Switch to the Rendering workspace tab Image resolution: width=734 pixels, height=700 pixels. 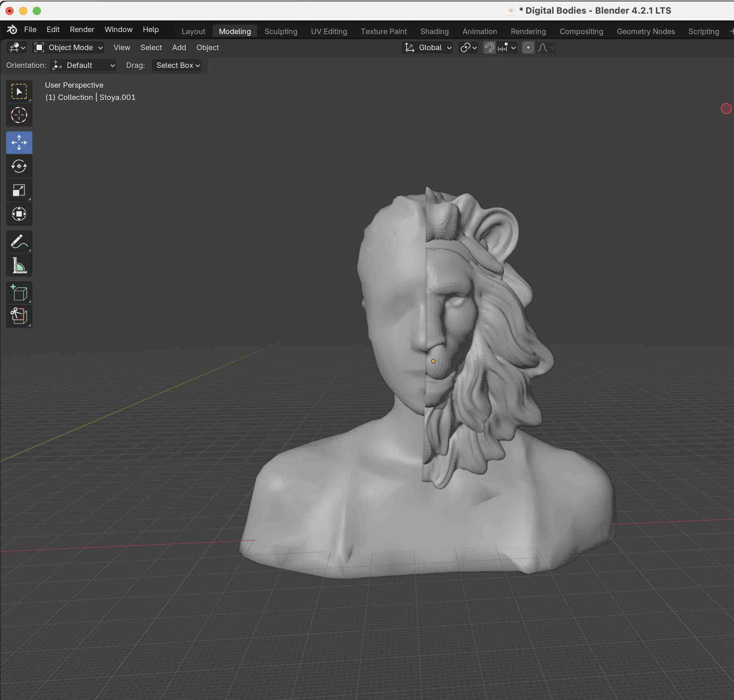528,31
